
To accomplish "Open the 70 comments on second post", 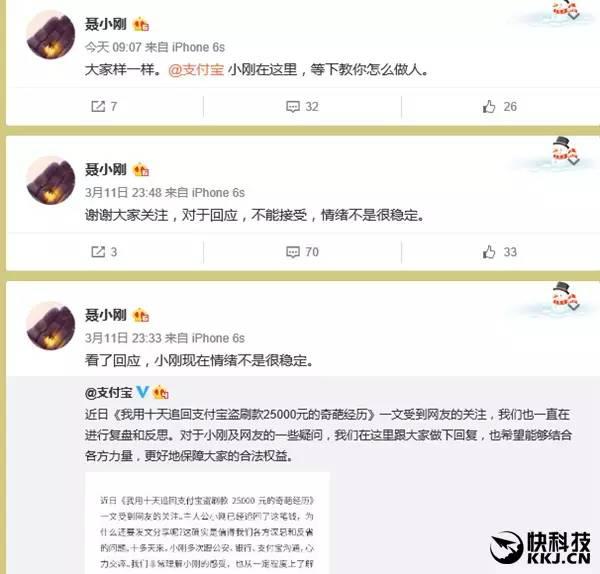I will (302, 252).
